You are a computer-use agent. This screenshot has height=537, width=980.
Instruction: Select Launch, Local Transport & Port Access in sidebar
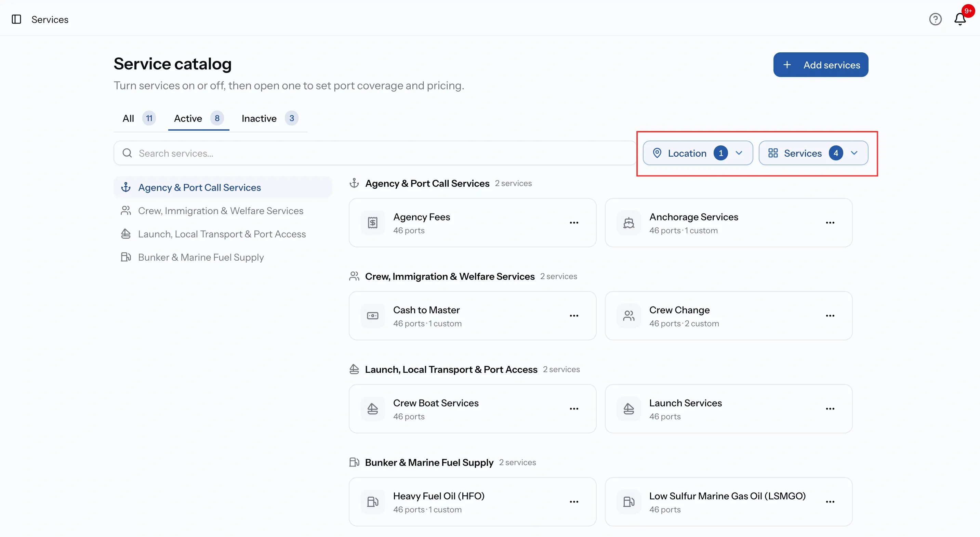(223, 234)
